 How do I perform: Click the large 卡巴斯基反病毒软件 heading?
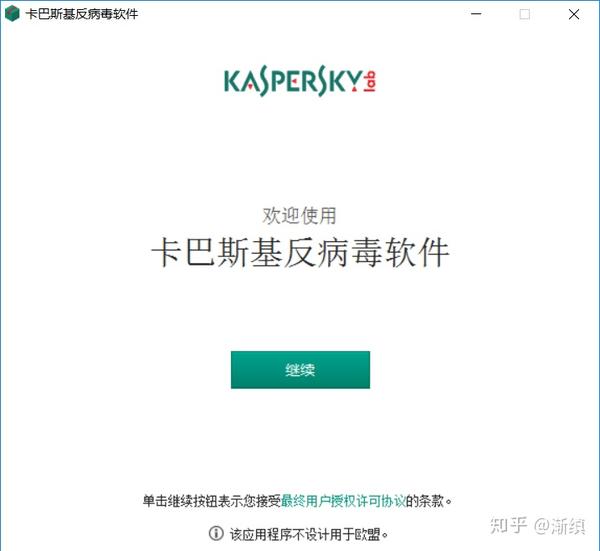coord(300,252)
